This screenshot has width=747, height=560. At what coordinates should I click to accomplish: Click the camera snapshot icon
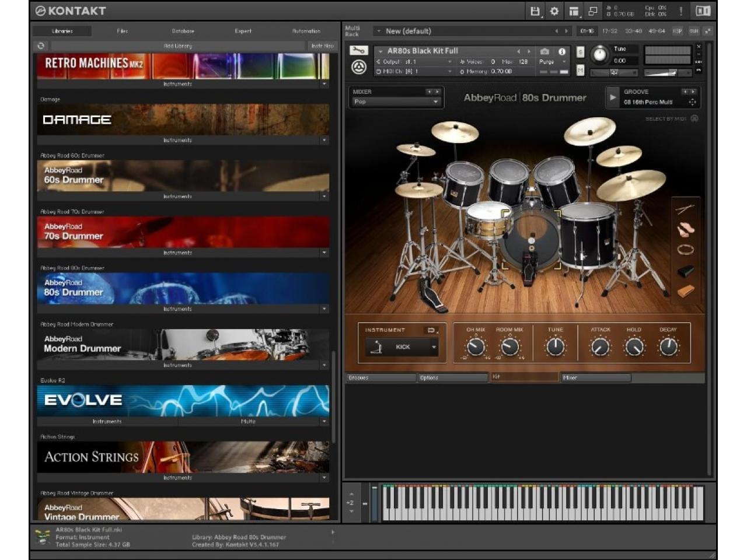tap(544, 51)
